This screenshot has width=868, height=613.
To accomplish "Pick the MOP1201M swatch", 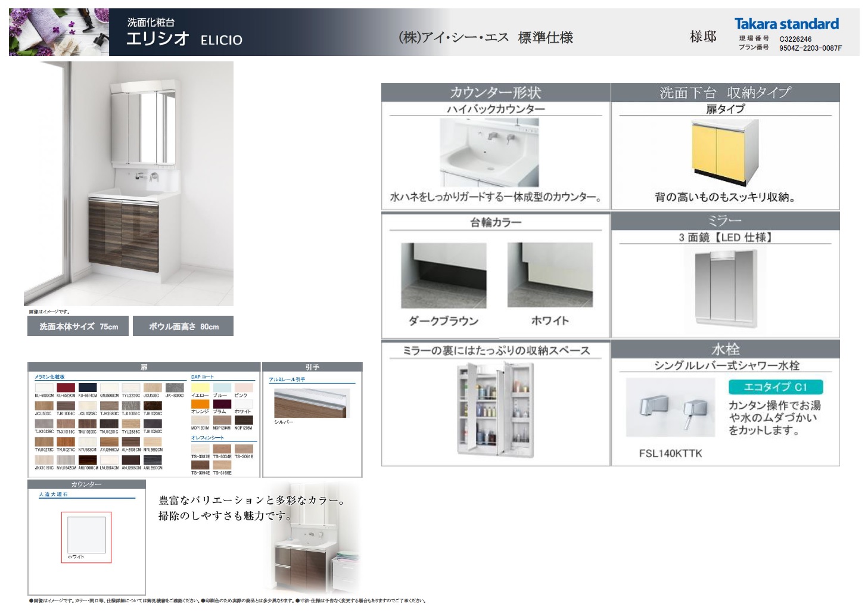I will pos(200,420).
